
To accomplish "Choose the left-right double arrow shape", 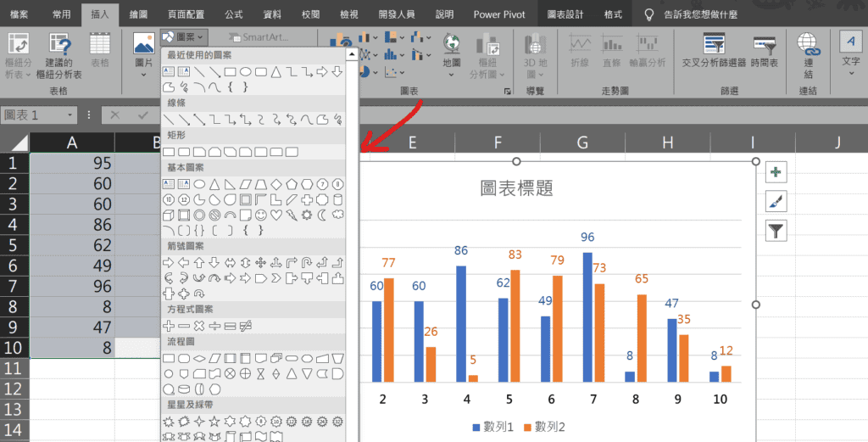I will click(231, 262).
